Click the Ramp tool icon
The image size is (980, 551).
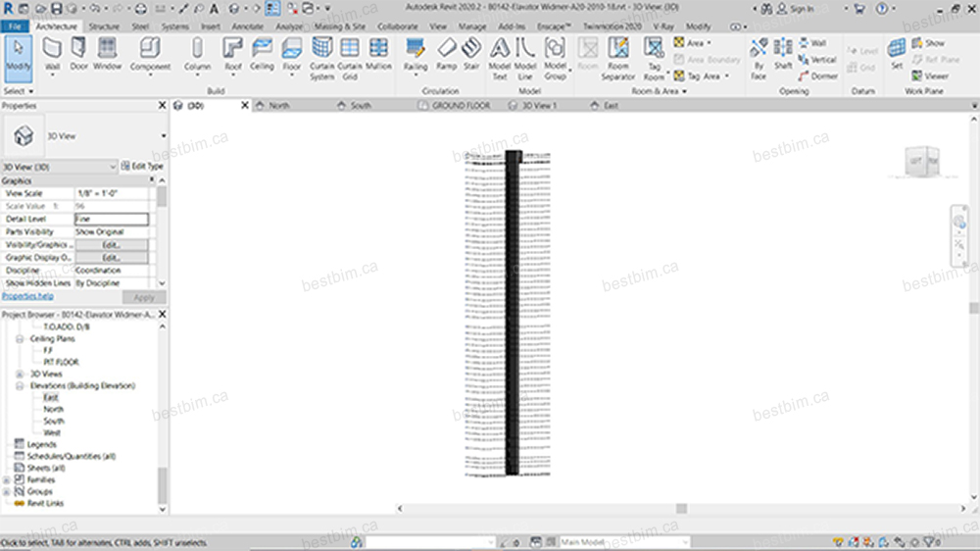click(x=446, y=52)
